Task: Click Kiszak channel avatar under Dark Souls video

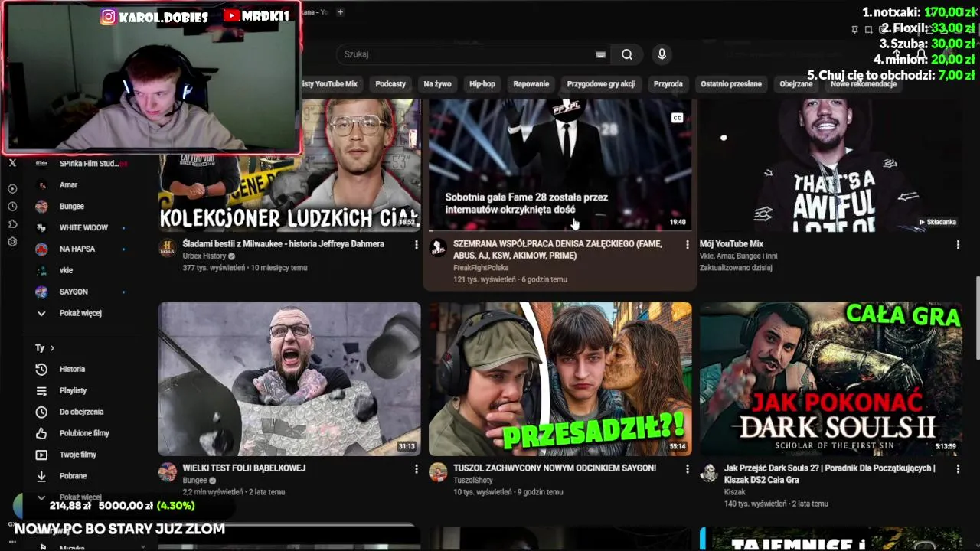Action: coord(709,471)
